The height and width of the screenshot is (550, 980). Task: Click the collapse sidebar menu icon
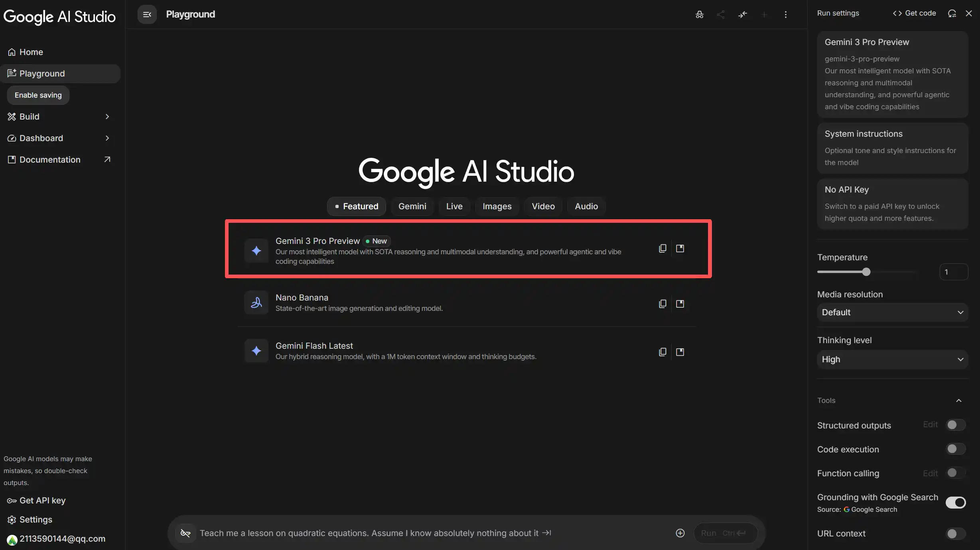pyautogui.click(x=147, y=14)
